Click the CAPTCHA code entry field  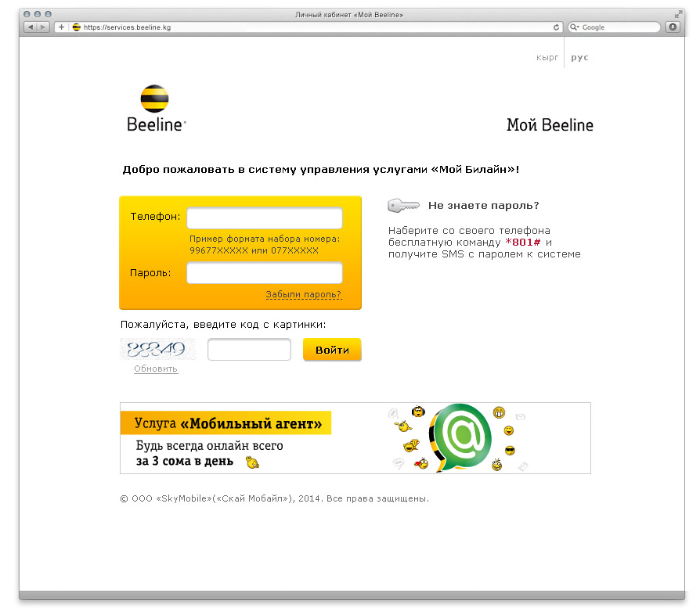pos(249,349)
